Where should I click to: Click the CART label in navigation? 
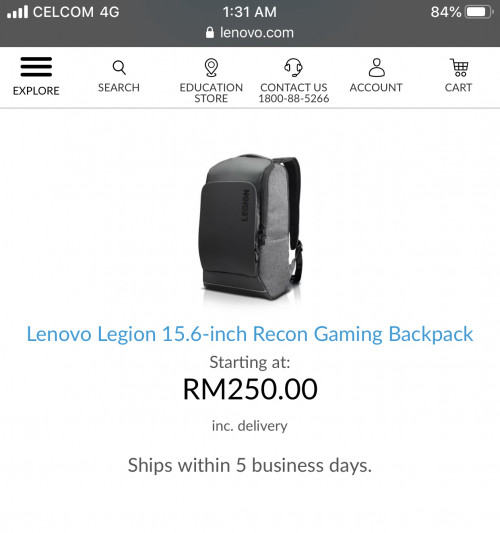click(x=459, y=88)
